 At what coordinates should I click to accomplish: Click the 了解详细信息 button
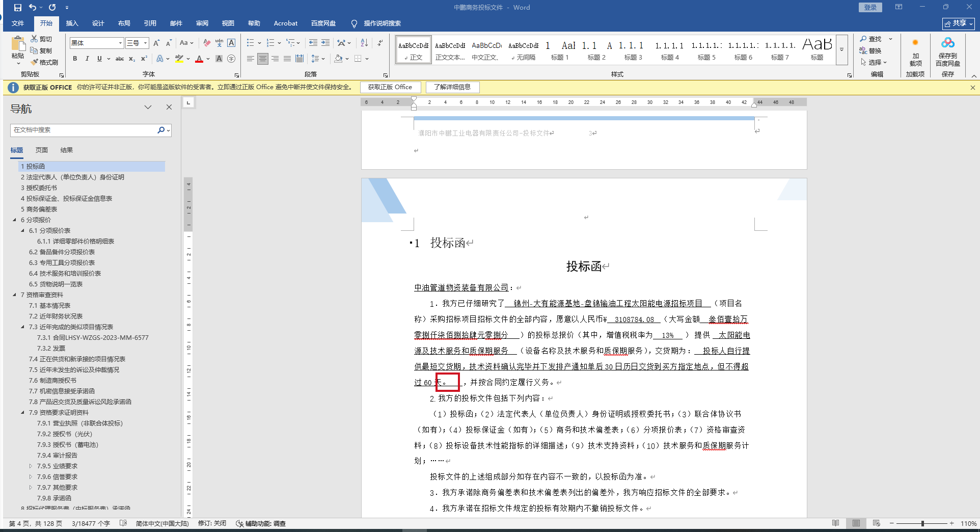click(x=452, y=87)
